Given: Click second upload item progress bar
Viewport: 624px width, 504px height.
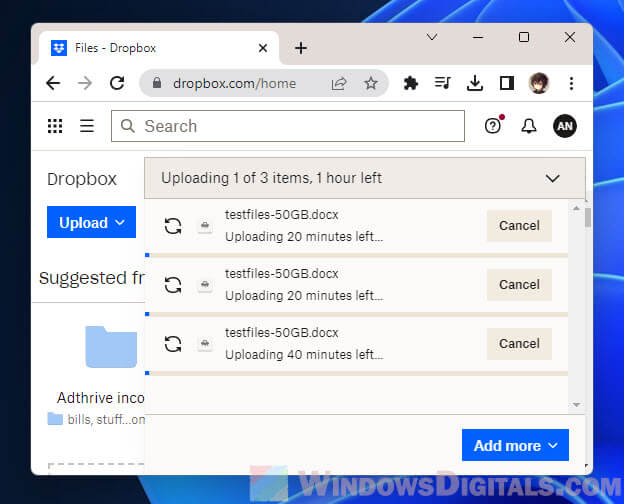Looking at the screenshot, I should pyautogui.click(x=357, y=314).
